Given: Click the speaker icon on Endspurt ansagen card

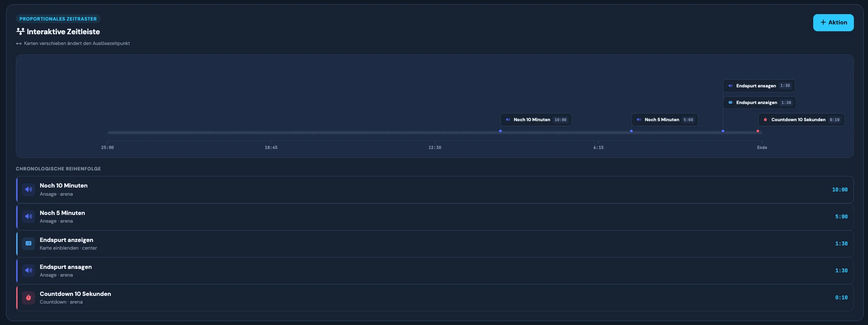Looking at the screenshot, I should click(x=730, y=86).
